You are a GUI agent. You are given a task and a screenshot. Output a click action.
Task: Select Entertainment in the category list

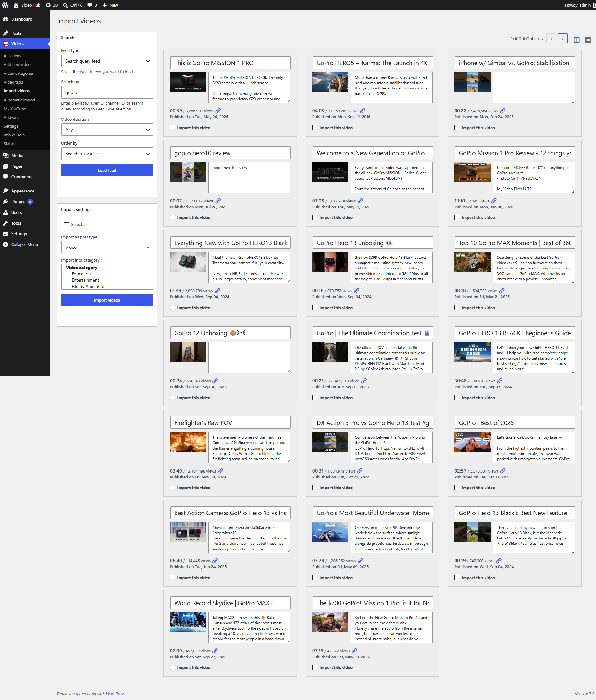click(x=85, y=280)
